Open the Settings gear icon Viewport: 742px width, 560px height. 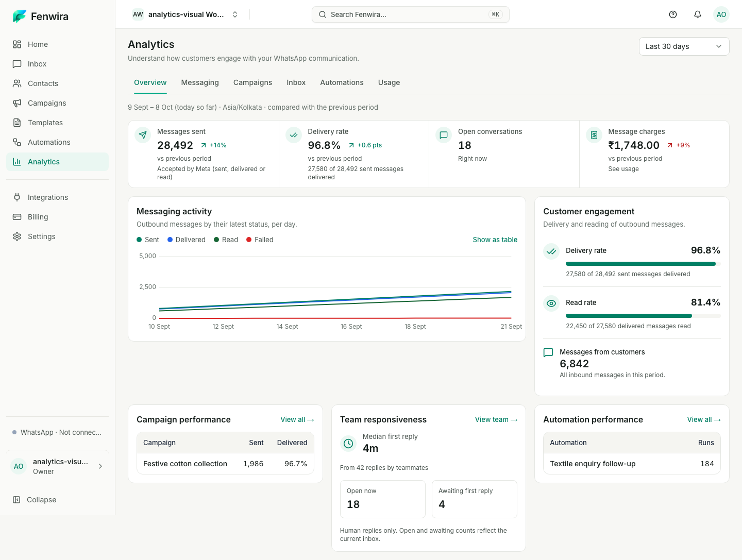[17, 236]
